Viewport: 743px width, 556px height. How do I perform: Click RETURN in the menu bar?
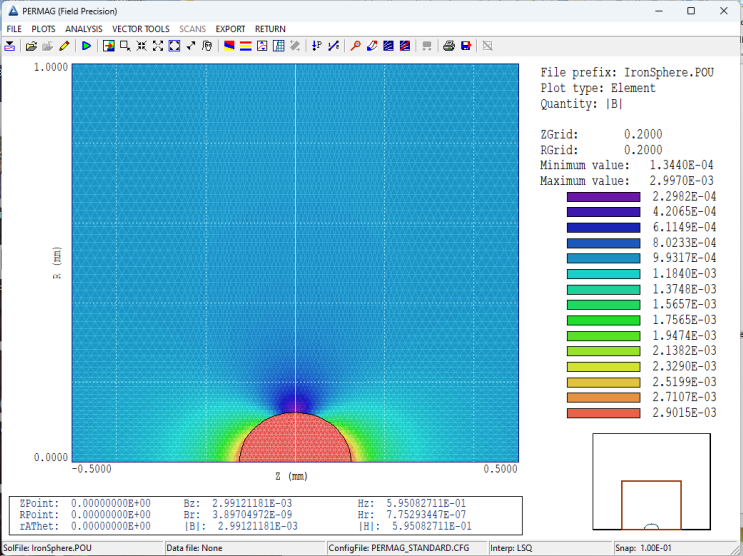(270, 29)
